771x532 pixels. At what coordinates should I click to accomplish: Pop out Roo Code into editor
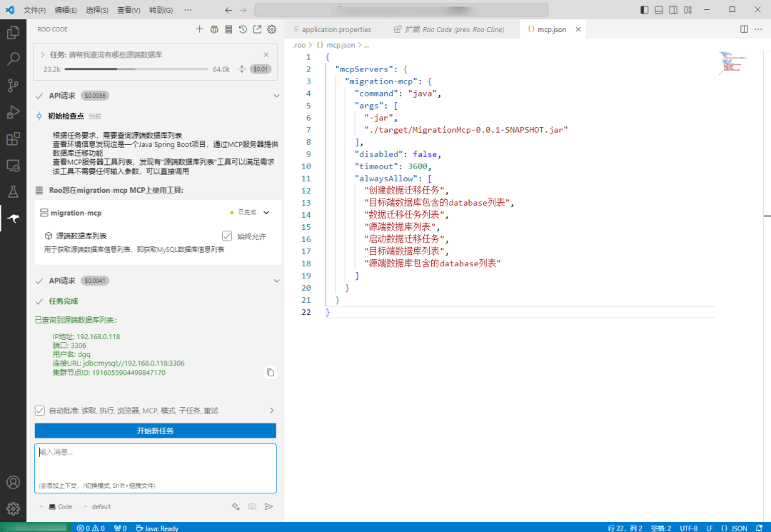(257, 29)
